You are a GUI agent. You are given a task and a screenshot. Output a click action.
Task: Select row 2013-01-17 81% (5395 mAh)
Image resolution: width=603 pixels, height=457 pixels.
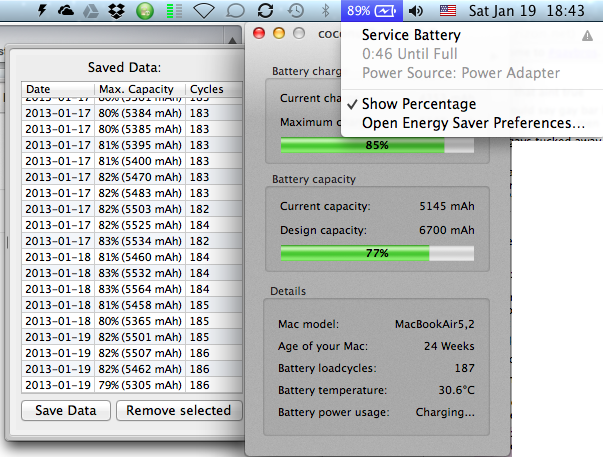pos(132,145)
